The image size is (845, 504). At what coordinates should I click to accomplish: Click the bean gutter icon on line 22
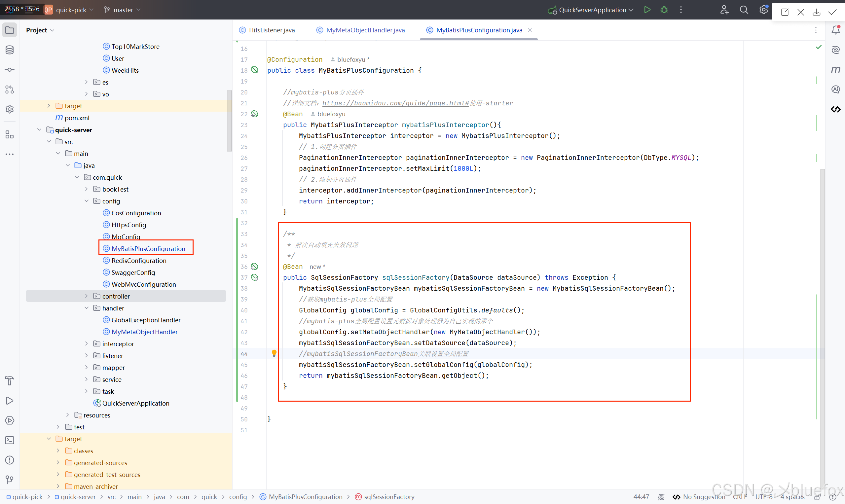[254, 114]
